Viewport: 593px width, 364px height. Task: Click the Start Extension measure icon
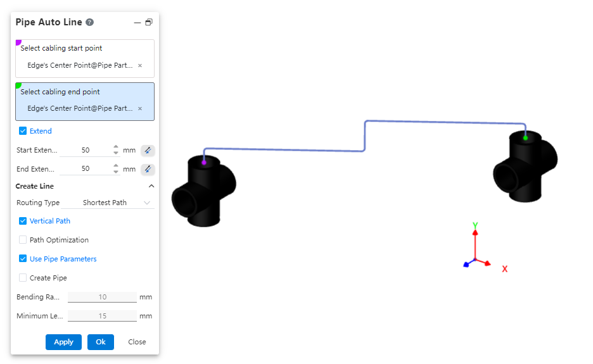coord(147,151)
